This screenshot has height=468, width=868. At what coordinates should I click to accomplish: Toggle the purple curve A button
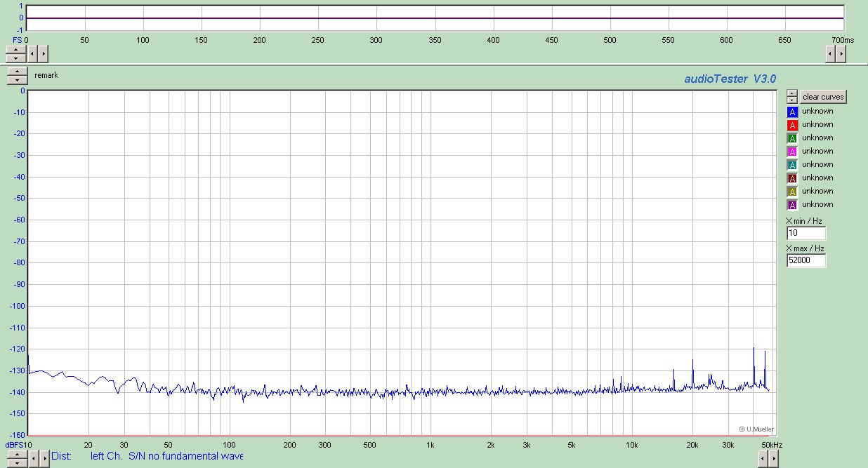click(x=792, y=205)
